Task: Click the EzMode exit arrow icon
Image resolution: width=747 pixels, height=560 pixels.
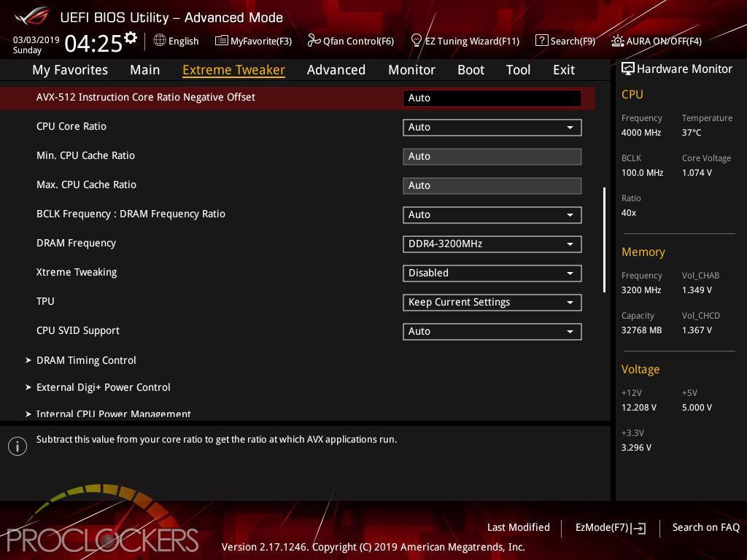Action: coord(638,528)
